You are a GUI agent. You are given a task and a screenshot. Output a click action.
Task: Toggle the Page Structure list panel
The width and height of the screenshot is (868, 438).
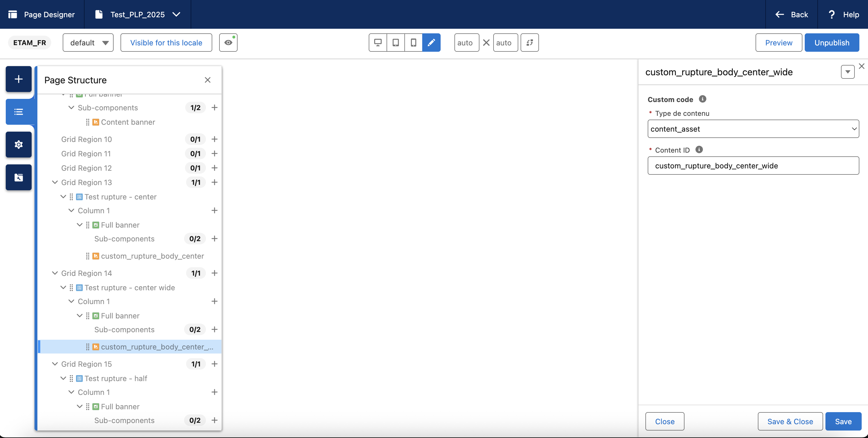click(18, 112)
